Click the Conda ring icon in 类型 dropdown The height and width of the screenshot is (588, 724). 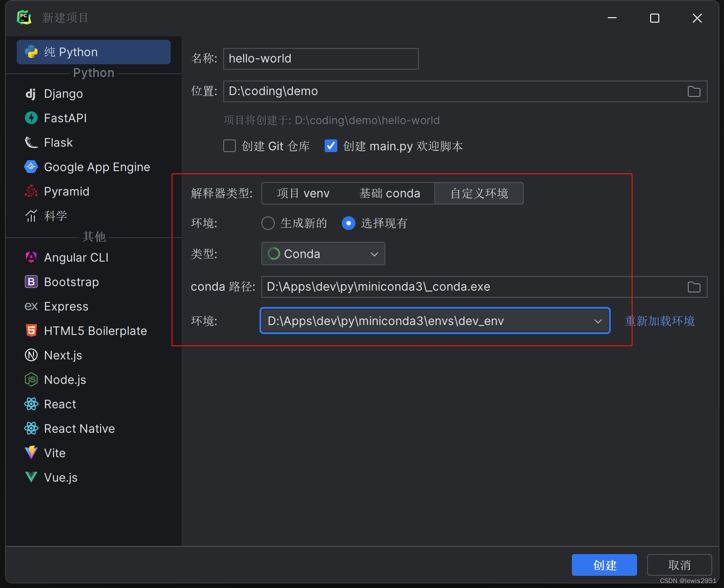273,253
